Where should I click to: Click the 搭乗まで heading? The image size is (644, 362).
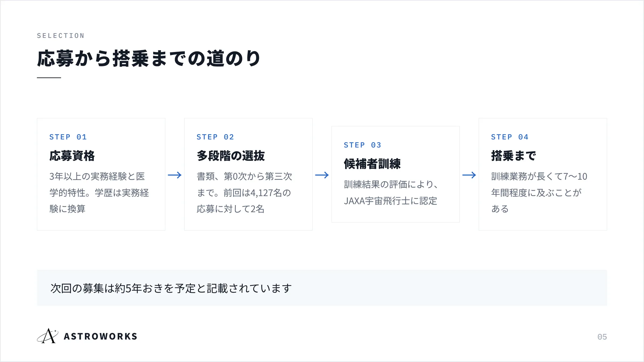tap(514, 156)
